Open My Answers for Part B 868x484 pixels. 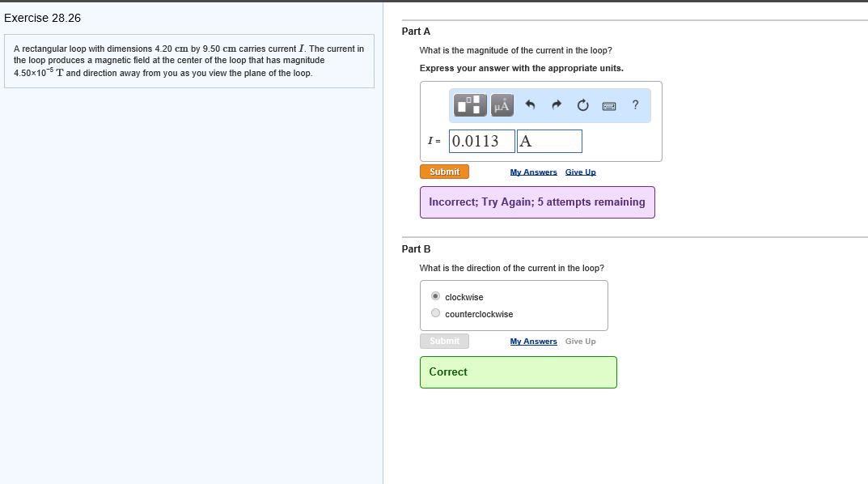[533, 342]
